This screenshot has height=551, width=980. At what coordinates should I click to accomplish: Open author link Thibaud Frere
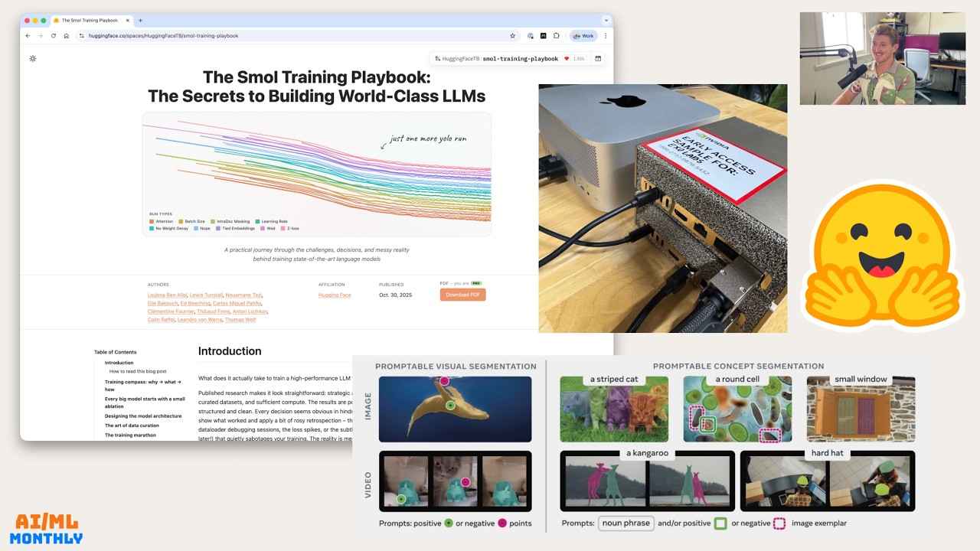click(x=213, y=311)
